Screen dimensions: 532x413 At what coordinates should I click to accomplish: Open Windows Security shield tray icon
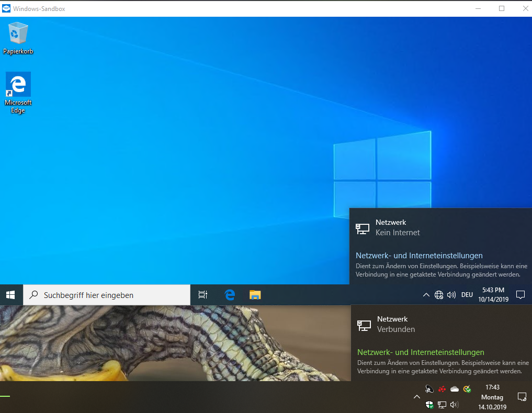(x=429, y=405)
